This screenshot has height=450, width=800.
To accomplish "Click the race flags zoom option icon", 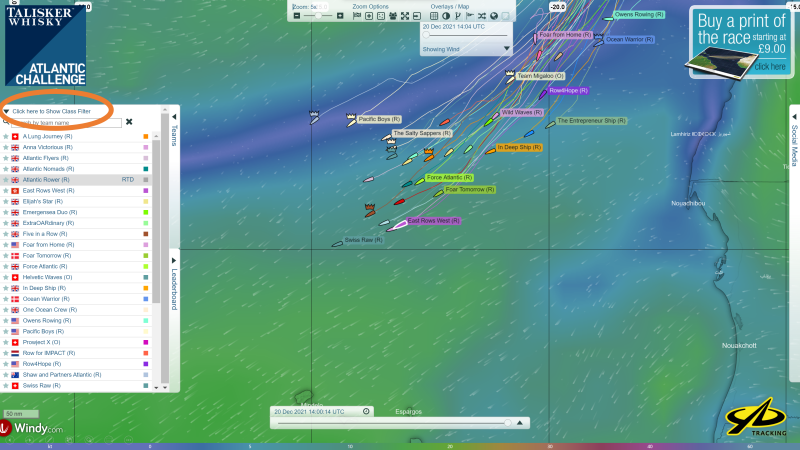I will click(357, 16).
